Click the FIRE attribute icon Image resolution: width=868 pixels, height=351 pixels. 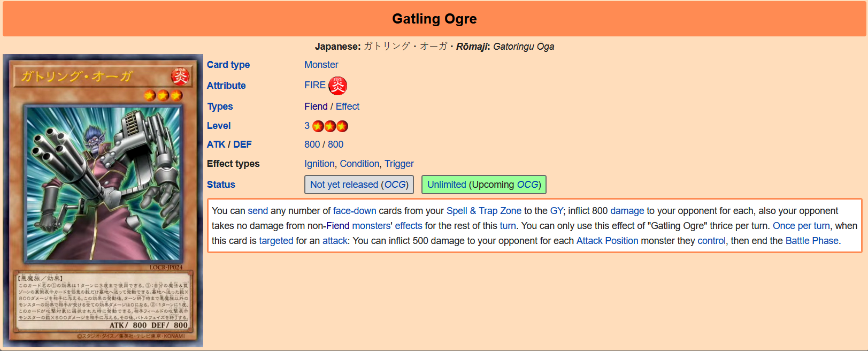(x=337, y=86)
